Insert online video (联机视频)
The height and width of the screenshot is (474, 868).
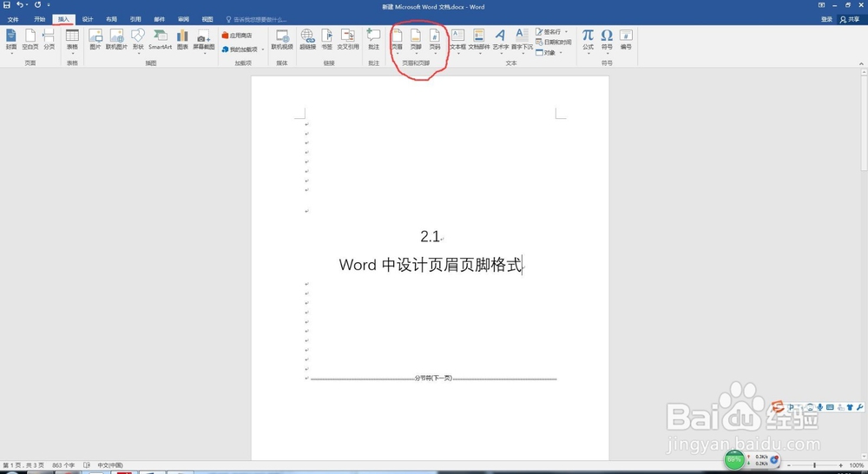click(282, 40)
